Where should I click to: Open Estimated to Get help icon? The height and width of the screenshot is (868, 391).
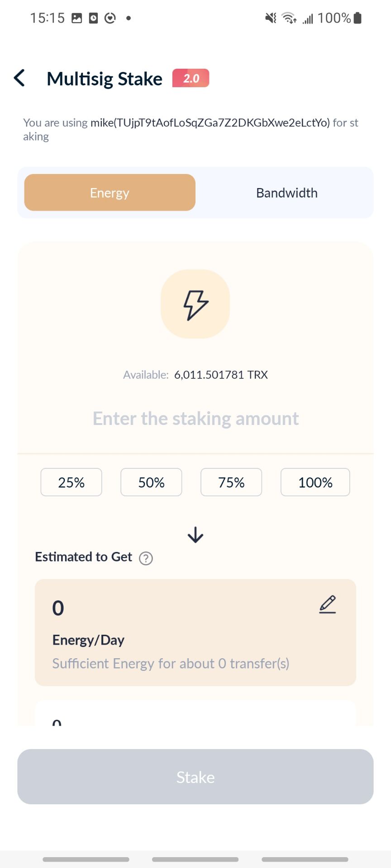146,558
